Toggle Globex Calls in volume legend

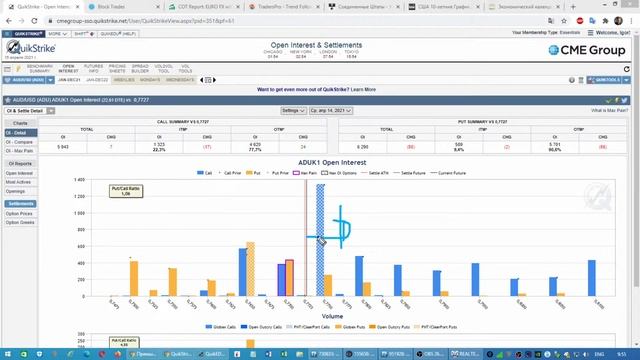coord(221,327)
